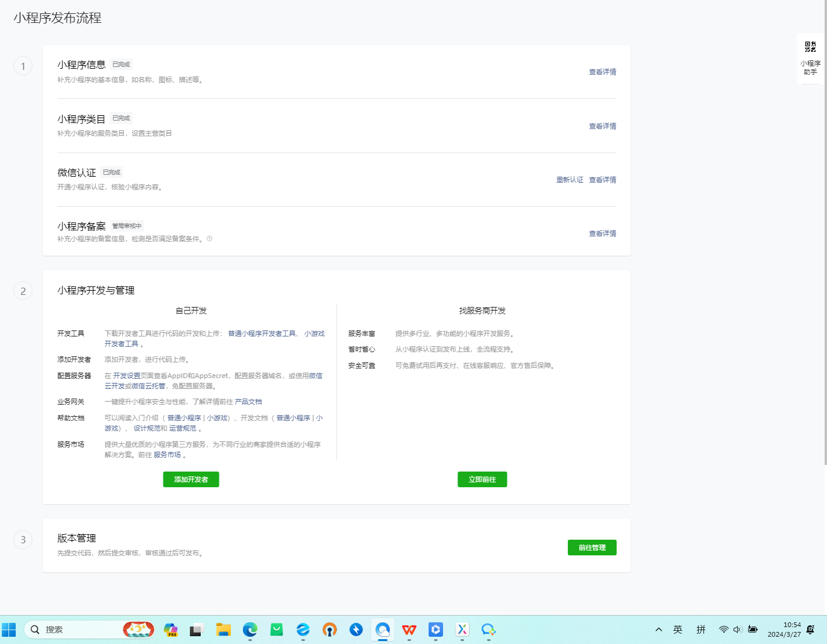This screenshot has width=827, height=644.
Task: Go to the 开发设置 page link
Action: click(127, 376)
